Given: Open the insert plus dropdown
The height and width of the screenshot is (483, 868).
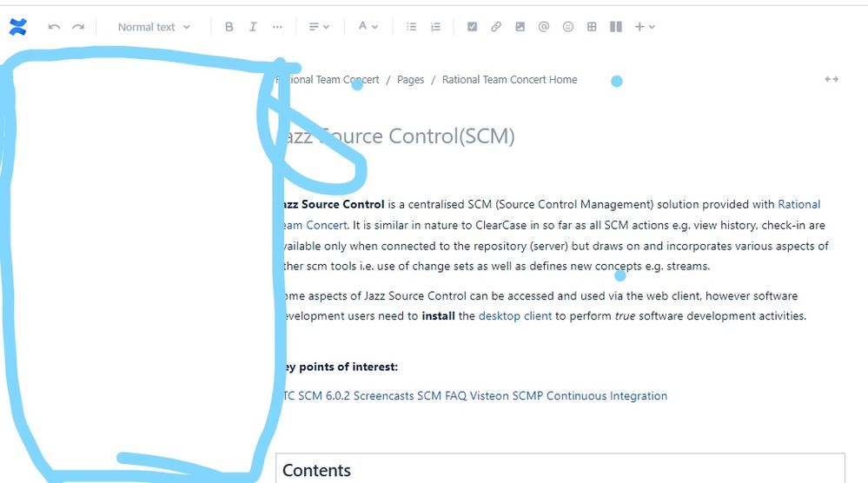Looking at the screenshot, I should point(645,27).
